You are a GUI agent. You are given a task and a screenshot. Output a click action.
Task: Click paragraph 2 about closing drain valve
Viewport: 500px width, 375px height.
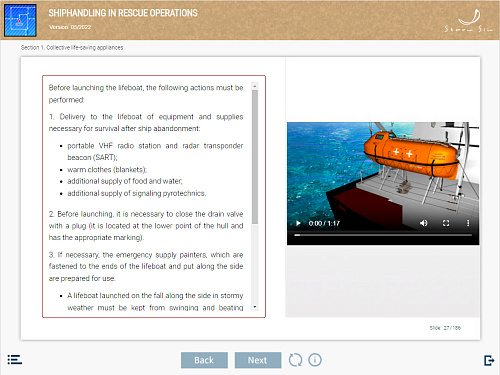click(146, 226)
